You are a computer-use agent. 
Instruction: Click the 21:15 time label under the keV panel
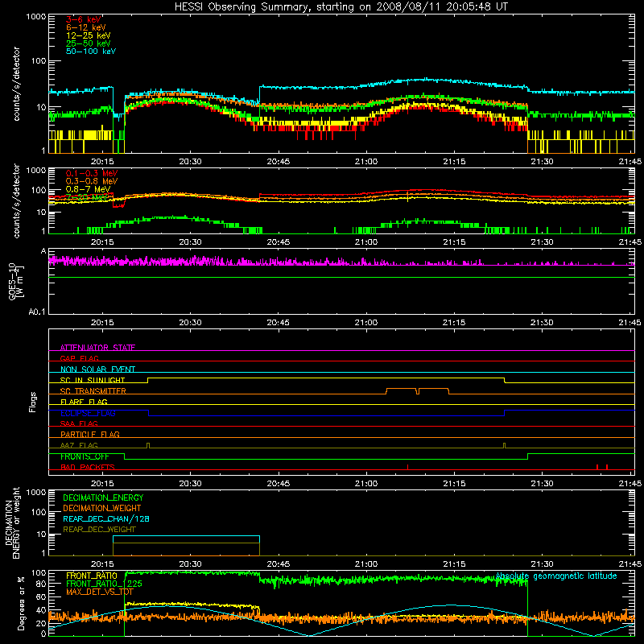click(454, 162)
